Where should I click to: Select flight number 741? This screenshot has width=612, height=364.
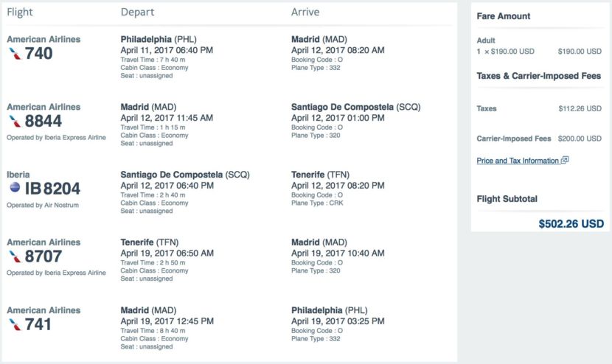click(x=38, y=325)
